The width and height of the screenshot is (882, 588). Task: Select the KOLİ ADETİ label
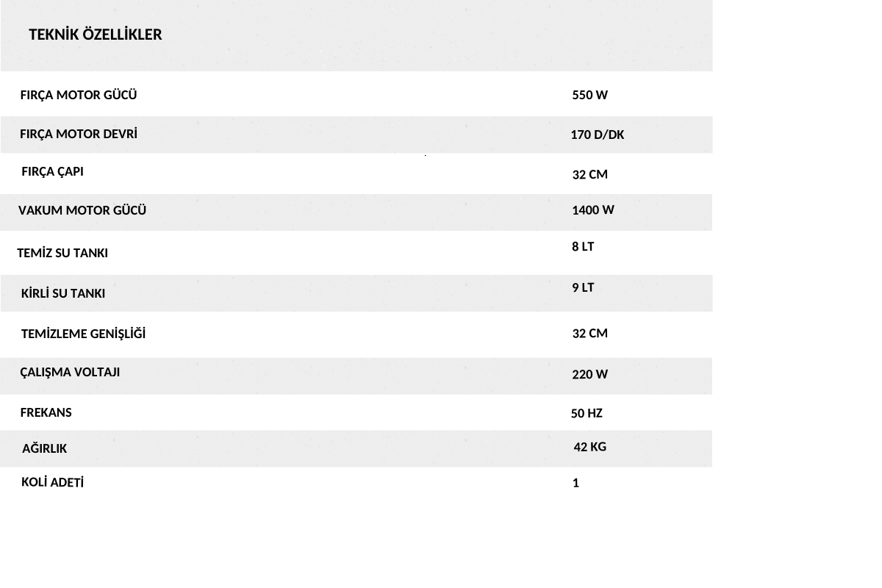pos(52,482)
